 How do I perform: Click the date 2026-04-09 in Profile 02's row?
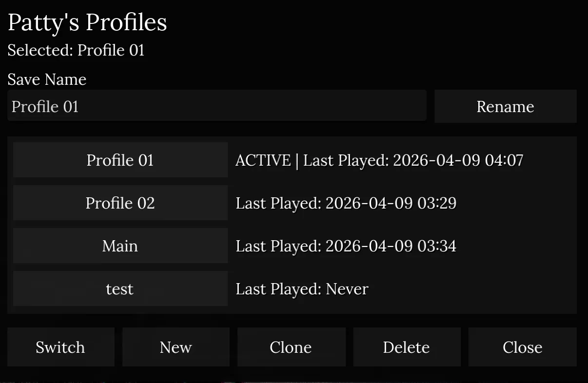369,203
